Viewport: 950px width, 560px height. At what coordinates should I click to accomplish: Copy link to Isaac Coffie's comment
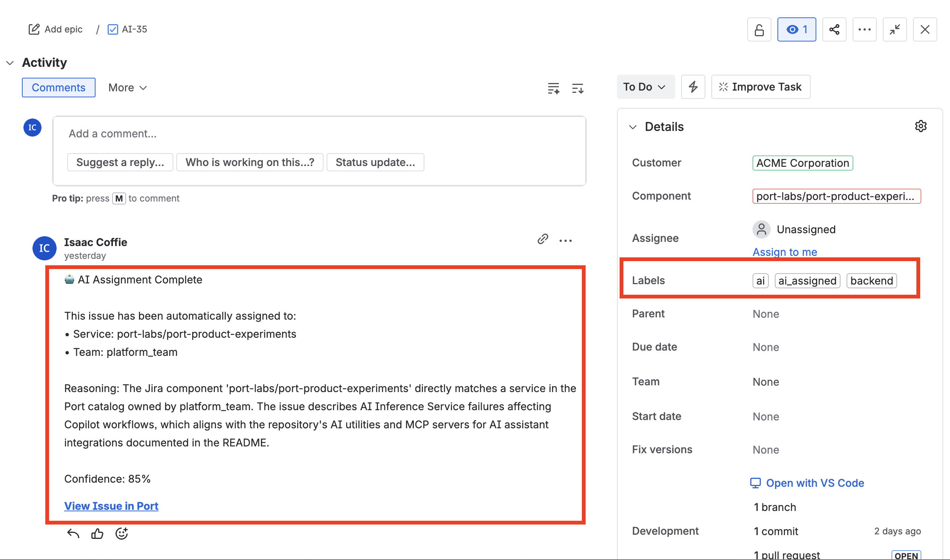(x=543, y=239)
